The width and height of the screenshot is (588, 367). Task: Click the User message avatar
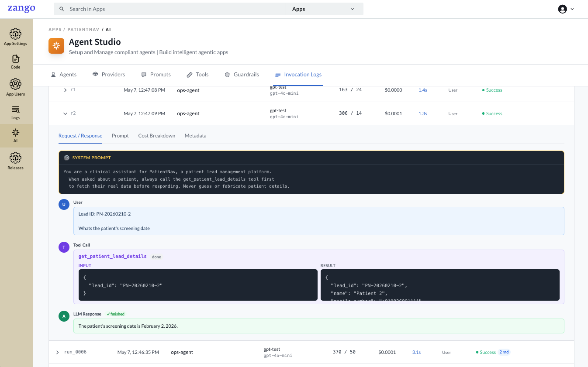click(64, 205)
